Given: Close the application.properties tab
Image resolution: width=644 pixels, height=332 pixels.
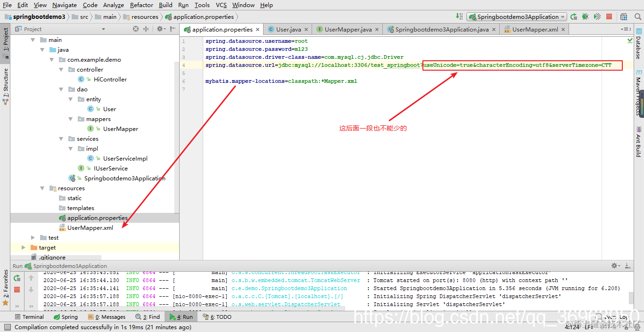Looking at the screenshot, I should 258,30.
